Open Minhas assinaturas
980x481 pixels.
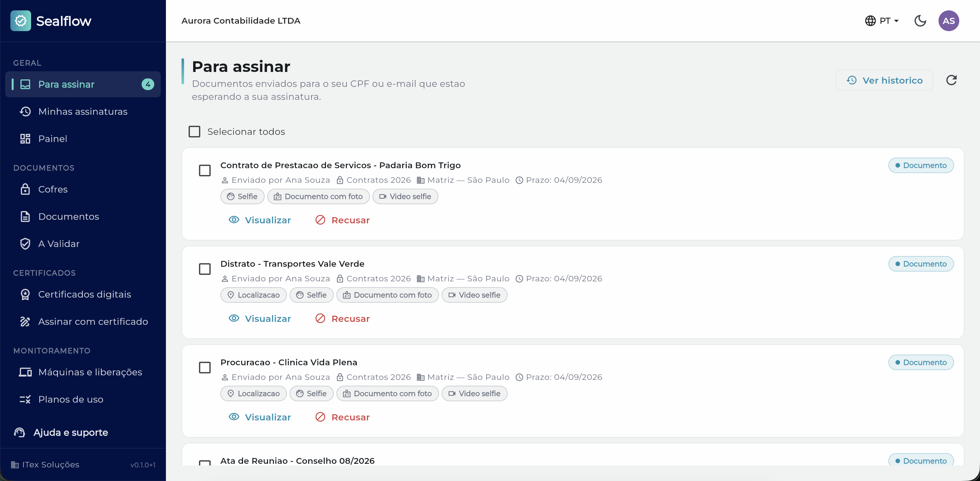[x=83, y=111]
